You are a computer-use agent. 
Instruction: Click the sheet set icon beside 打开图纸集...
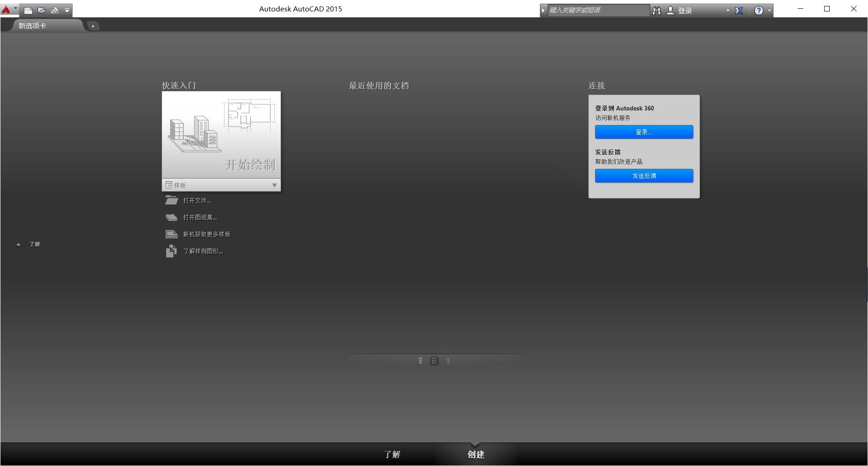[171, 217]
